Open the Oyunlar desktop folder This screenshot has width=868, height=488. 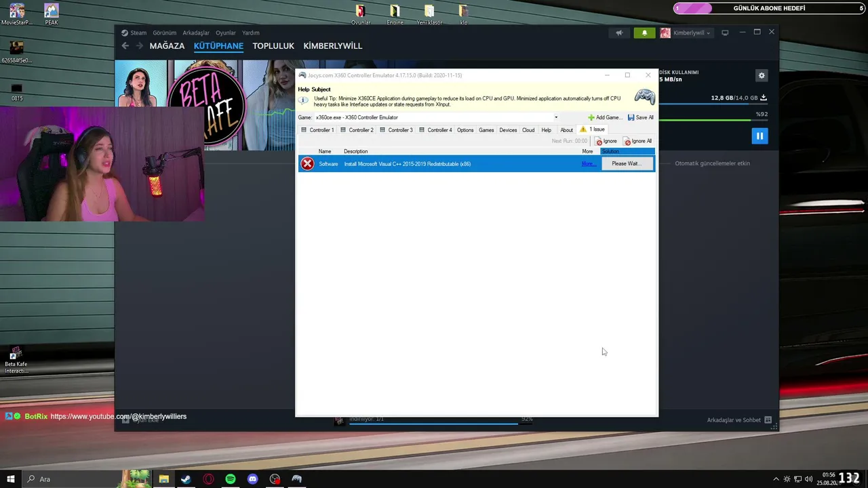(360, 14)
